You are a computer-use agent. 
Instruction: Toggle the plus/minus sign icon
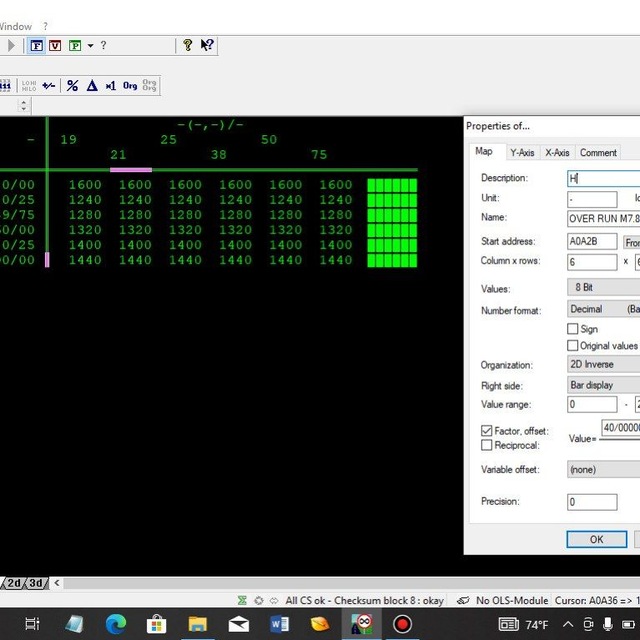[x=49, y=86]
